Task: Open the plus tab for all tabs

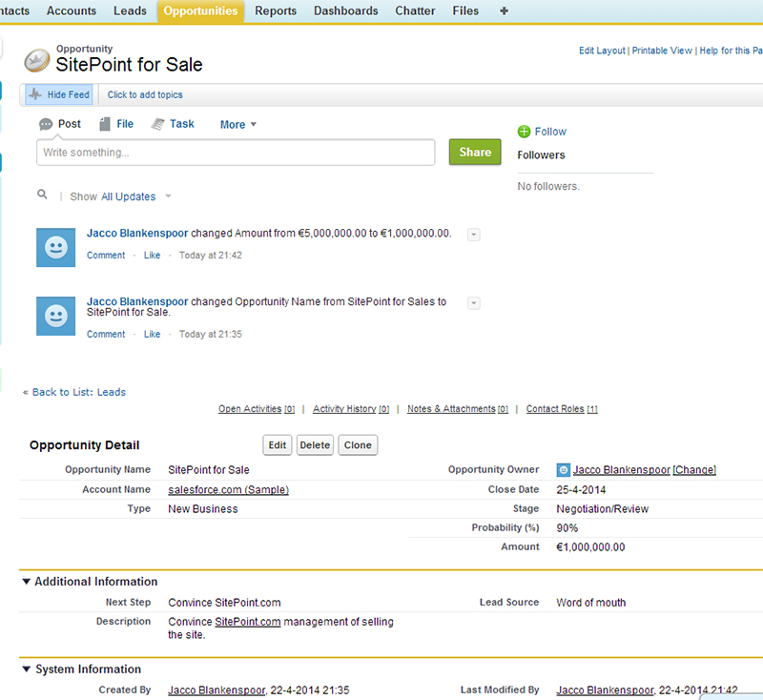Action: [504, 11]
